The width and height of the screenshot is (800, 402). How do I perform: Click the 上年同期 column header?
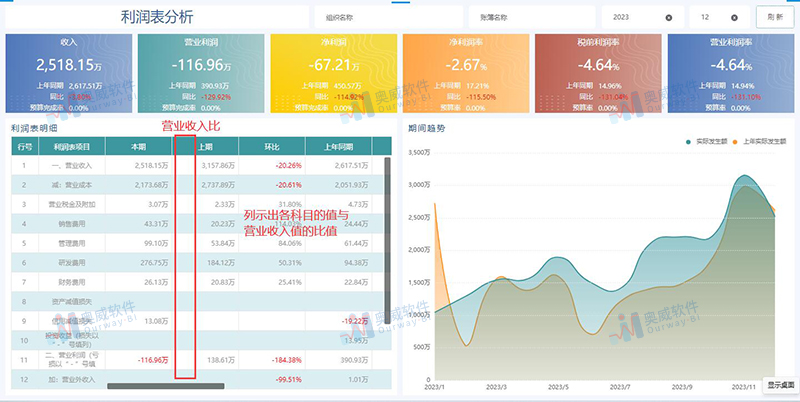[339, 147]
